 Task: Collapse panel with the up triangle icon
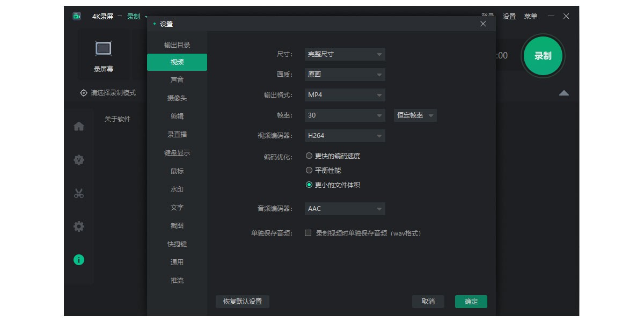point(563,93)
